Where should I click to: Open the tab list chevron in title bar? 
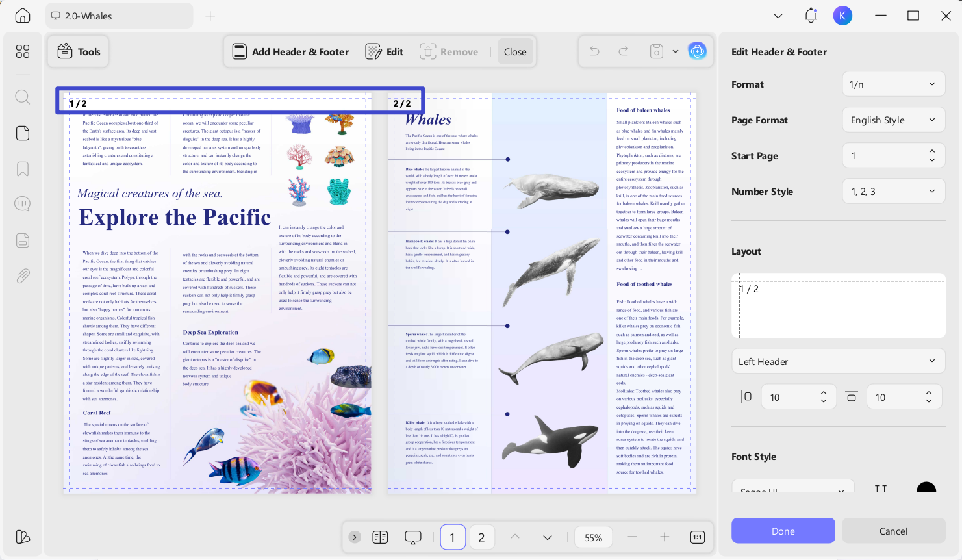pos(778,16)
